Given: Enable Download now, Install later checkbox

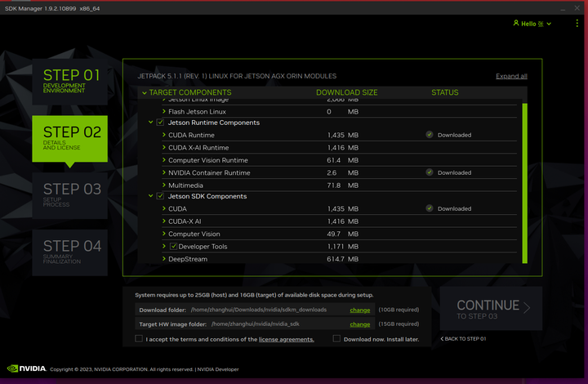Looking at the screenshot, I should (x=336, y=338).
